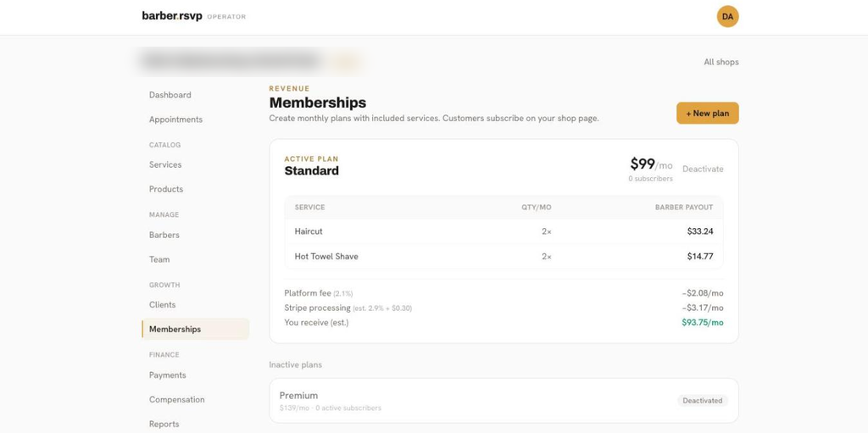The image size is (868, 433).
Task: Go to All shops
Action: (x=721, y=62)
